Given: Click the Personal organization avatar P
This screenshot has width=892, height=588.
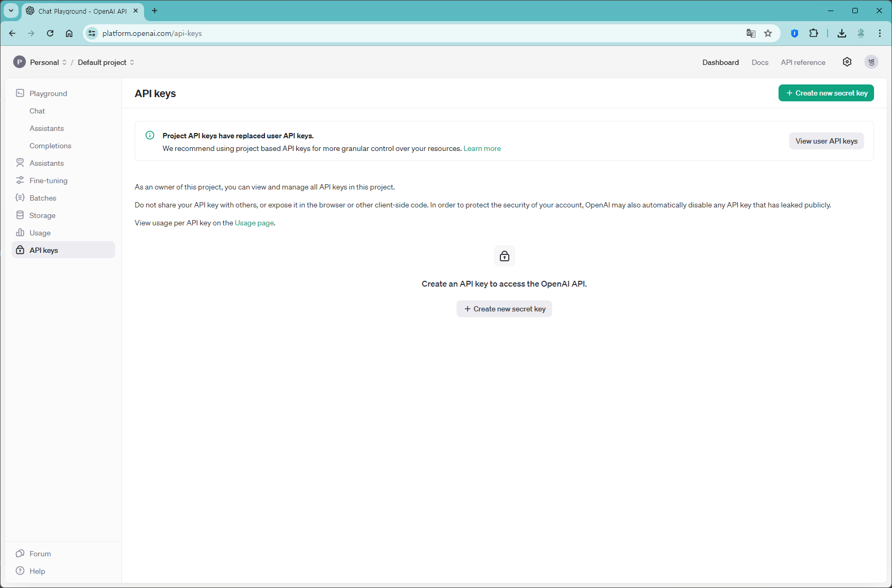Looking at the screenshot, I should (20, 62).
